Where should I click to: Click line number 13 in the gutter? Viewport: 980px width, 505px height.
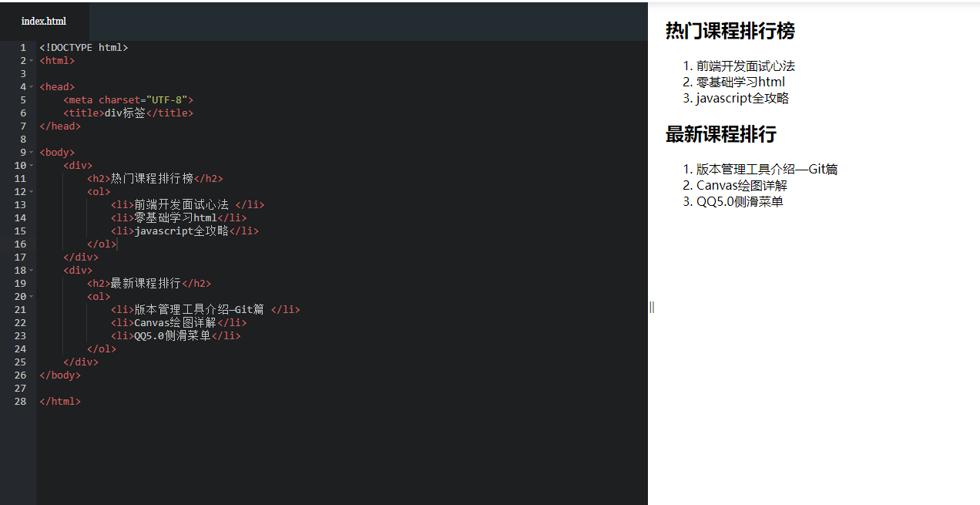[20, 204]
